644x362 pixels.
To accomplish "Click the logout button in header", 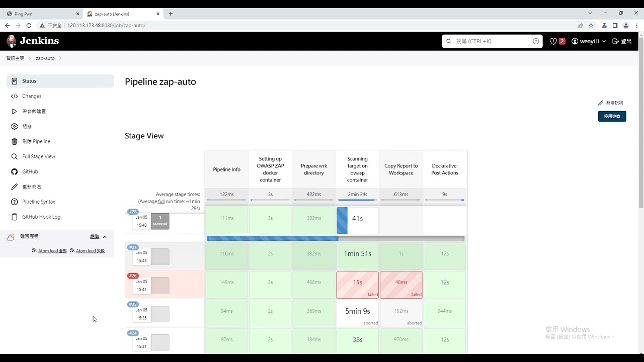I will [622, 41].
